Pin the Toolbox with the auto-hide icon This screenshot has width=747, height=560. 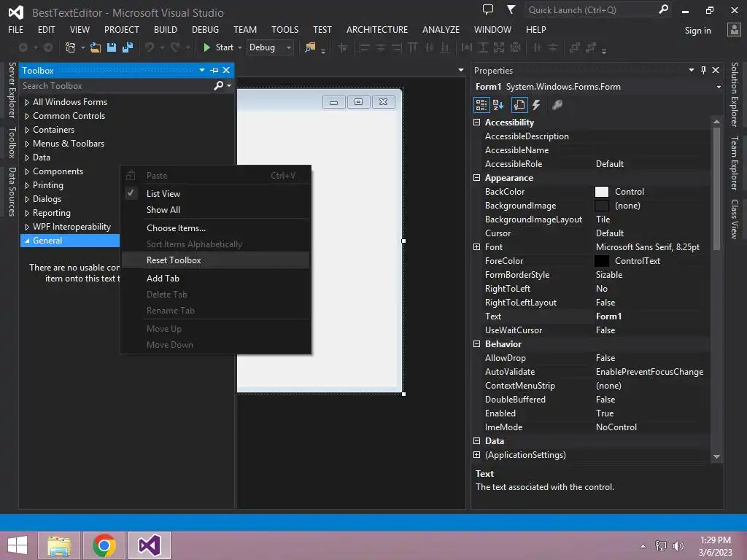214,71
